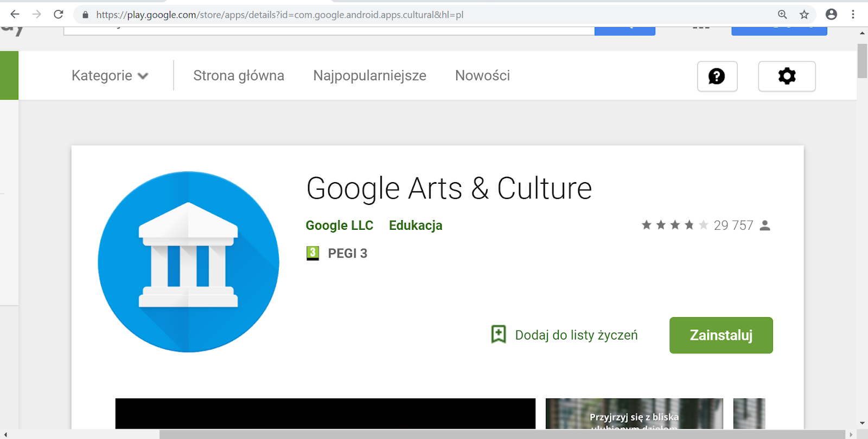Go back with the browser back arrow
The height and width of the screenshot is (439, 868).
pos(15,14)
